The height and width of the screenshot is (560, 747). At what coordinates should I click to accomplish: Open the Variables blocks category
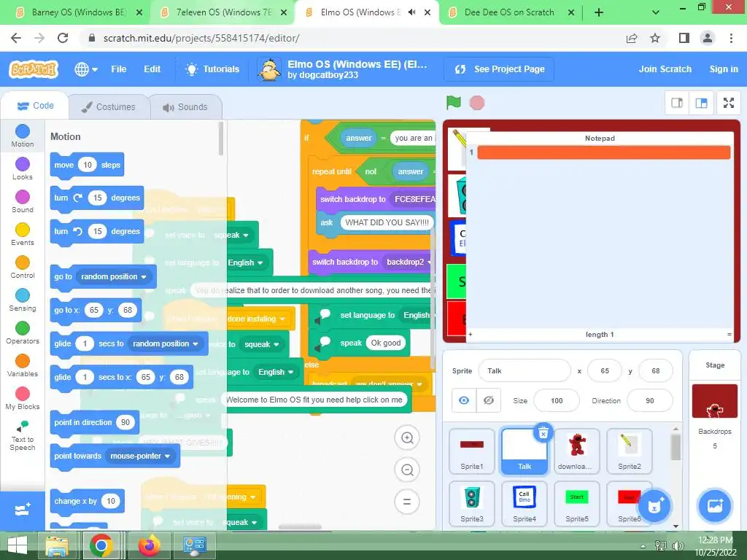point(23,366)
